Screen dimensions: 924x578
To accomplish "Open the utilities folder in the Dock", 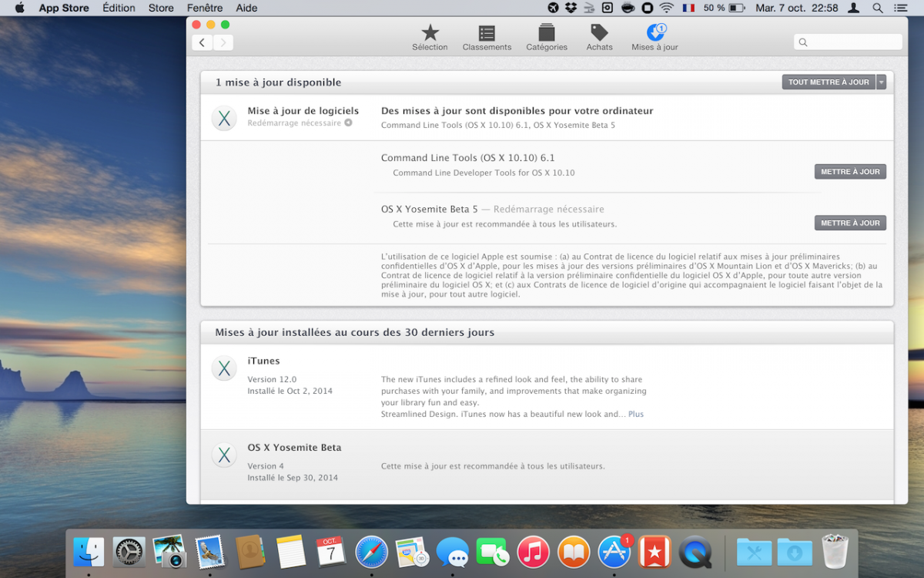I will (754, 552).
